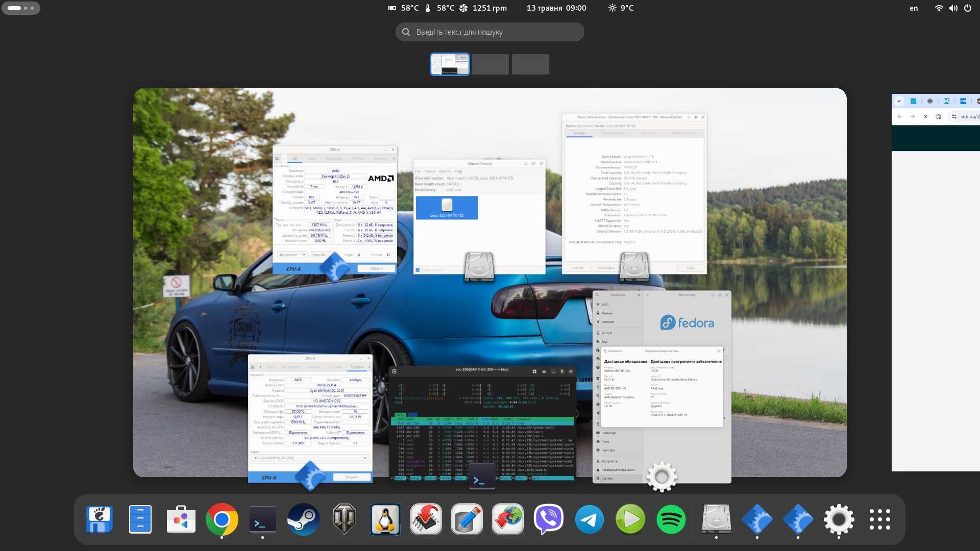The width and height of the screenshot is (980, 551).
Task: Open Google Chrome from the dock
Action: (x=222, y=519)
